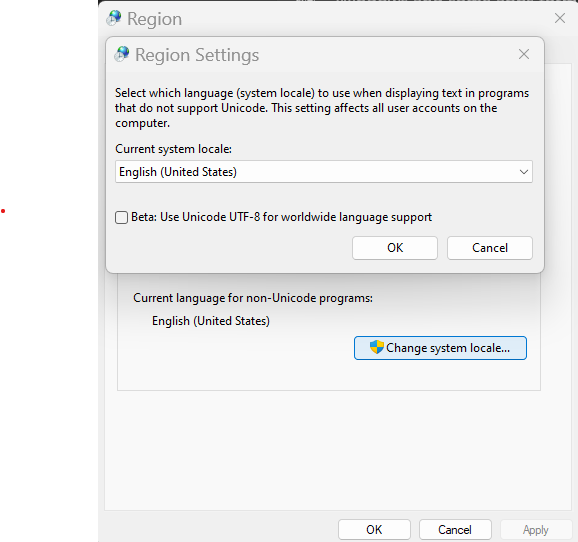Enable Beta Unicode UTF-8 worldwide language support checkbox
578x542 pixels.
pyautogui.click(x=122, y=218)
